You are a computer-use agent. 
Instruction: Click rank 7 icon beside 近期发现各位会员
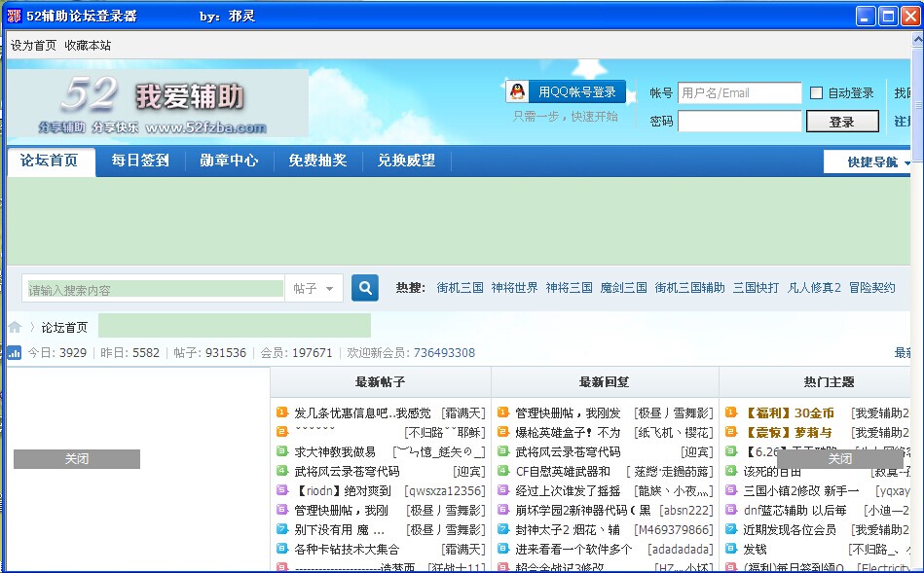click(x=731, y=529)
